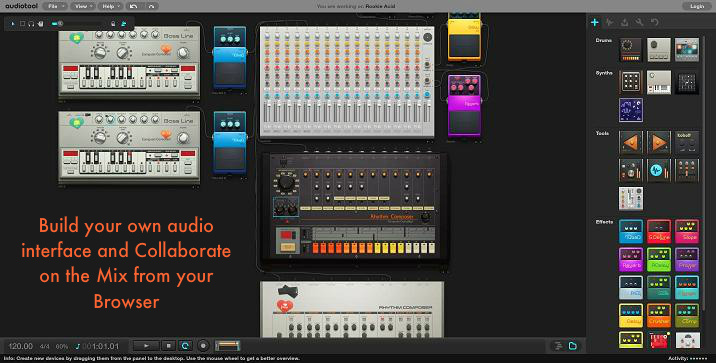Click the loop region thumbnail in transport
This screenshot has height=363, width=716.
(x=227, y=346)
